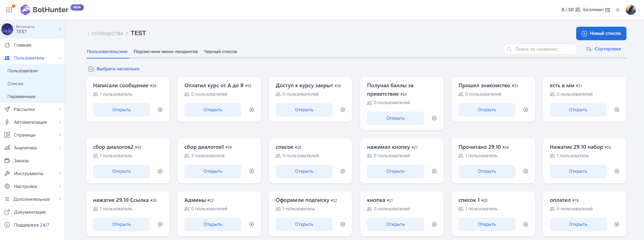Screen dimensions: 644x240
Task: Delete the нажимал кнопку list
Action: pyautogui.click(x=434, y=171)
